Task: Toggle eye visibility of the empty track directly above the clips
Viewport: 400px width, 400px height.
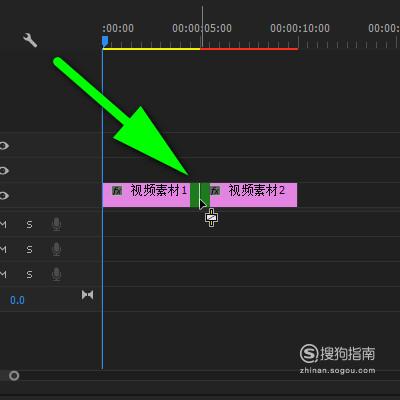Action: click(3, 171)
